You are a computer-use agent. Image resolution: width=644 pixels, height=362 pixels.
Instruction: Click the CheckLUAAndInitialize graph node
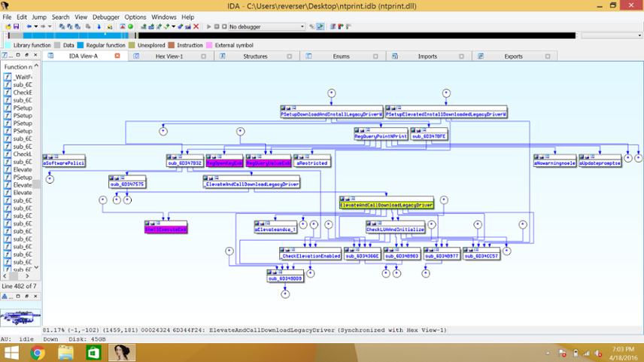click(395, 230)
